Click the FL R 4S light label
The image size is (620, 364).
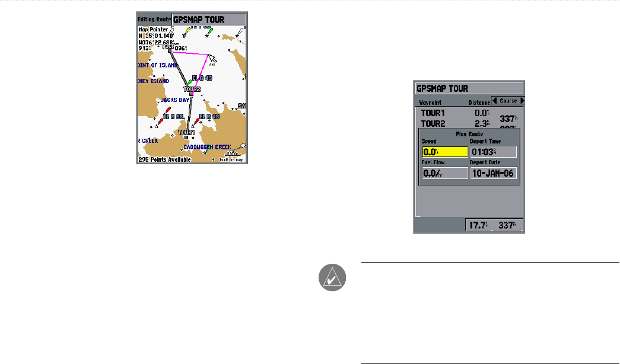tap(209, 117)
